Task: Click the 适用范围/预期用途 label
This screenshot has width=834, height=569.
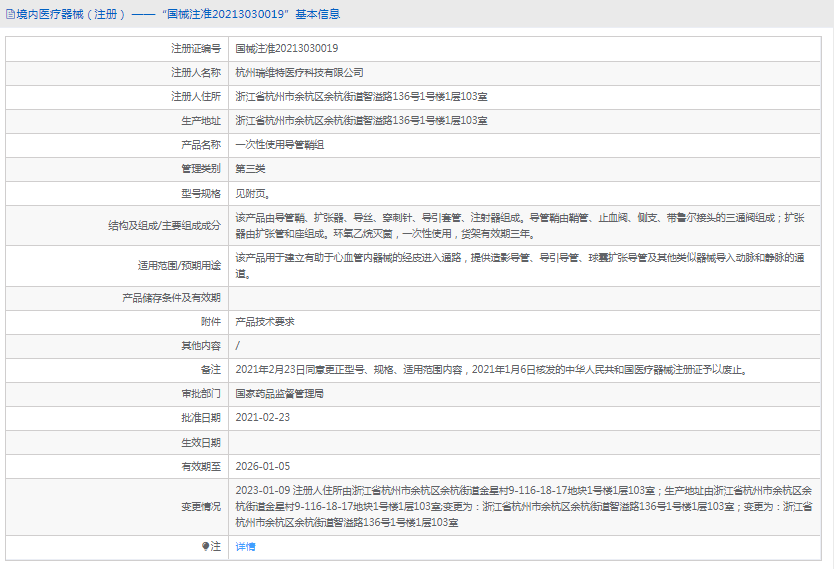Action: tap(179, 265)
